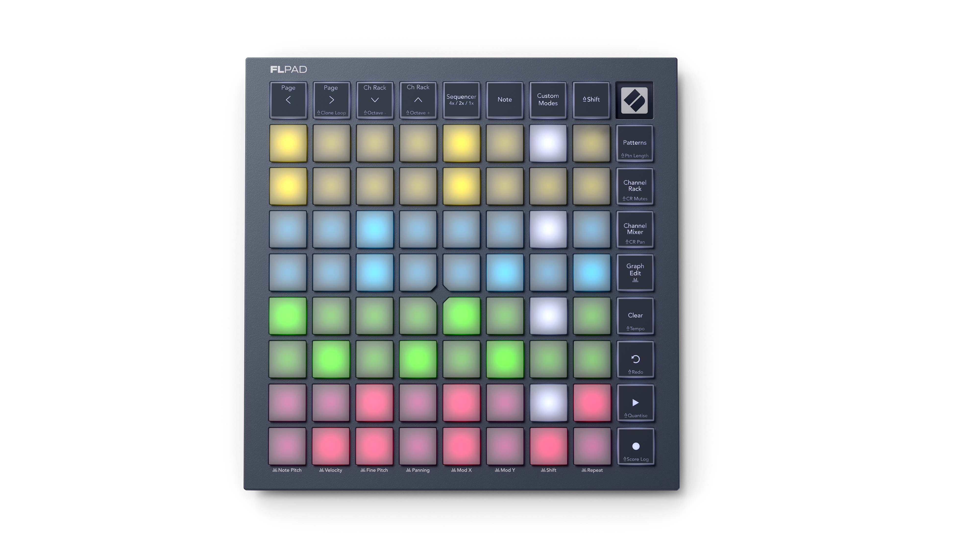Open Graph Edit mode button
Image resolution: width=980 pixels, height=551 pixels.
[635, 273]
